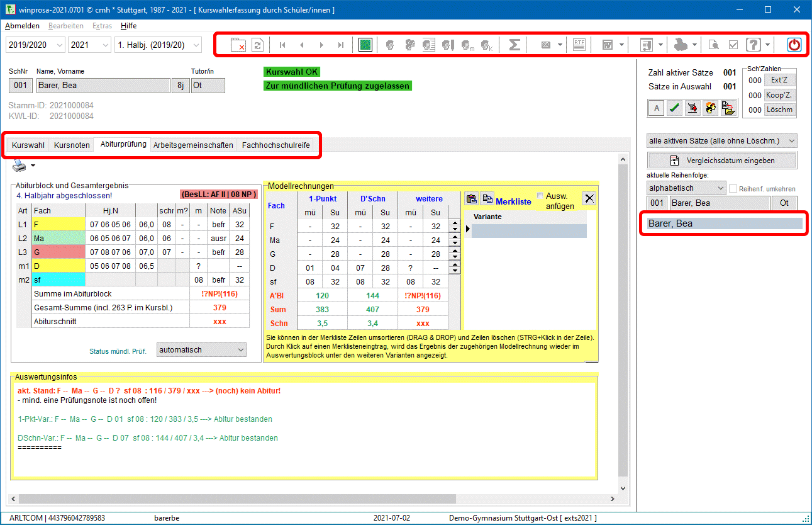Screen dimensions: 812x525
Task: Click the red power/exit icon in toolbar
Action: point(794,45)
